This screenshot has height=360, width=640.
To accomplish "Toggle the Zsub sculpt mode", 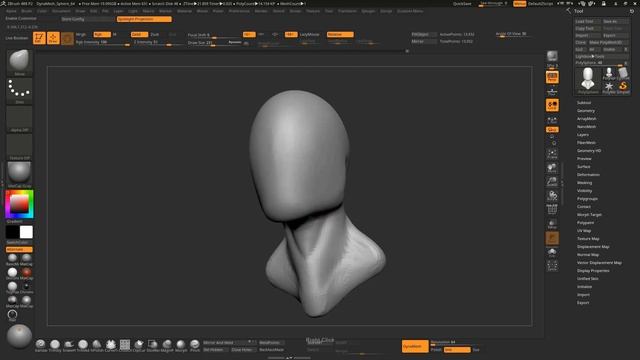I will [x=155, y=35].
